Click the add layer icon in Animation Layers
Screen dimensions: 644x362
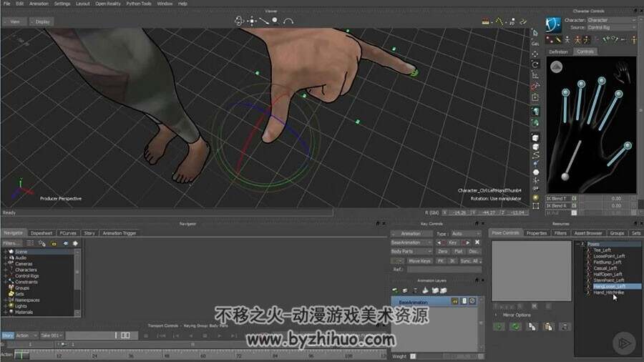[x=395, y=290]
